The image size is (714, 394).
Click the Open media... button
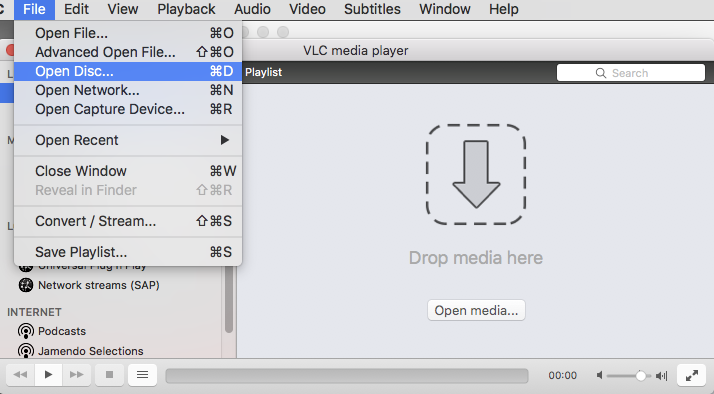[476, 310]
